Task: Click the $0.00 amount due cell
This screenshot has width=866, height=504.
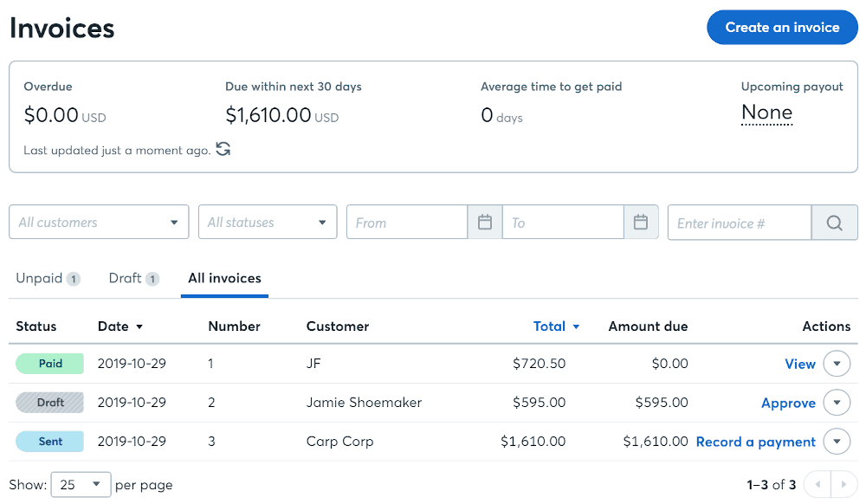Action: coord(670,364)
